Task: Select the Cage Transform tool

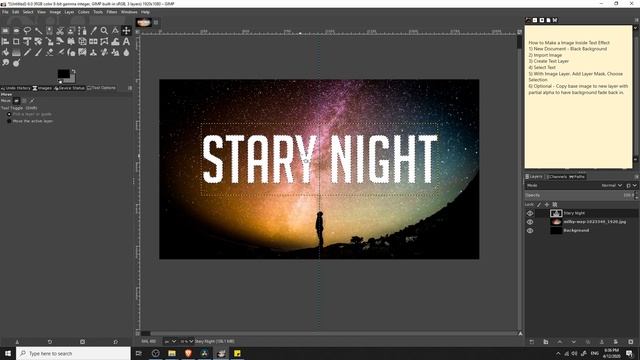Action: 104,42
